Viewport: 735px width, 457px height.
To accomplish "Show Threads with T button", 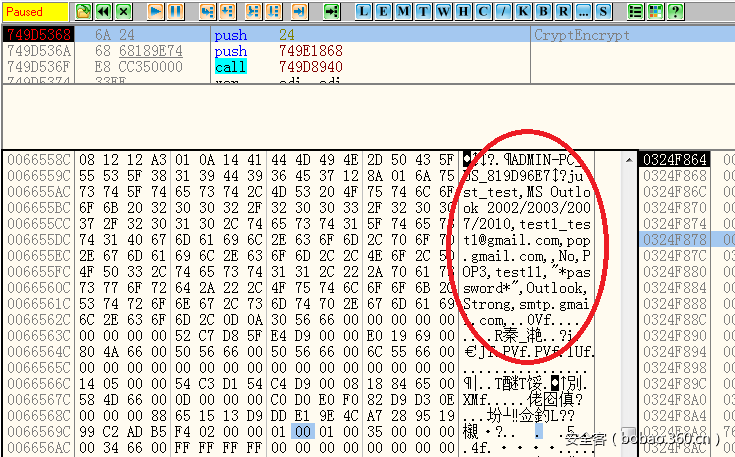I will click(423, 11).
